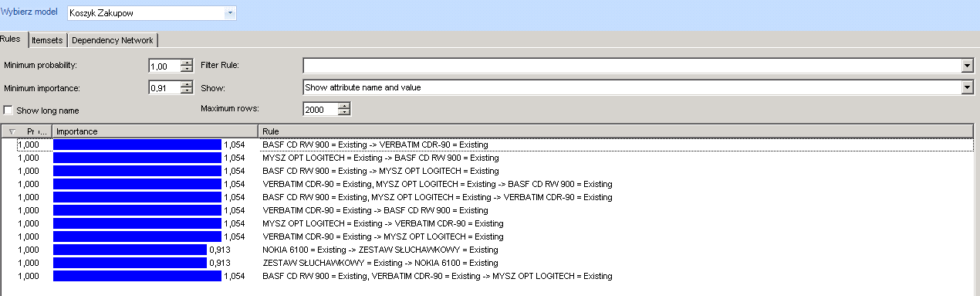
Task: Decrease Minimum probability with down spinner arrow
Action: [186, 69]
